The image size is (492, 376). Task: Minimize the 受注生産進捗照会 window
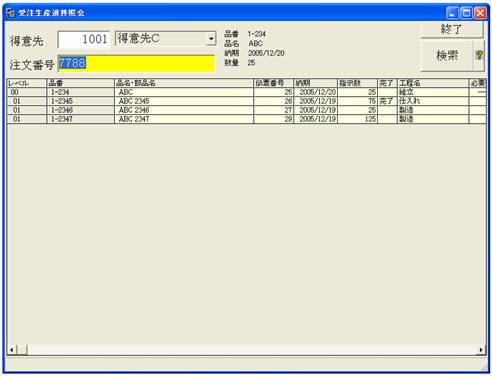[x=452, y=13]
